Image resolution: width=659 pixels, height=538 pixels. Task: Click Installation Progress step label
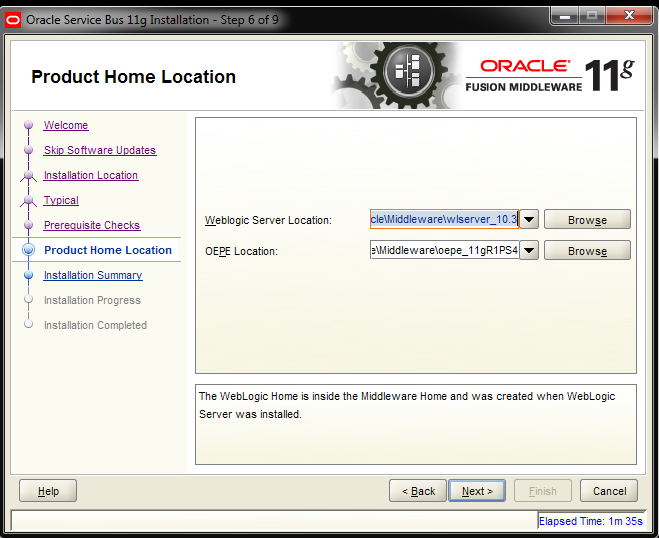92,300
